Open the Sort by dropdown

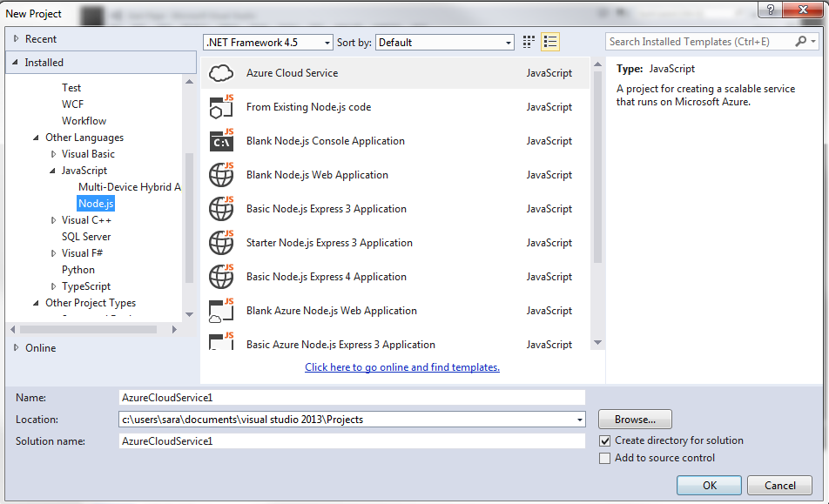tap(445, 42)
